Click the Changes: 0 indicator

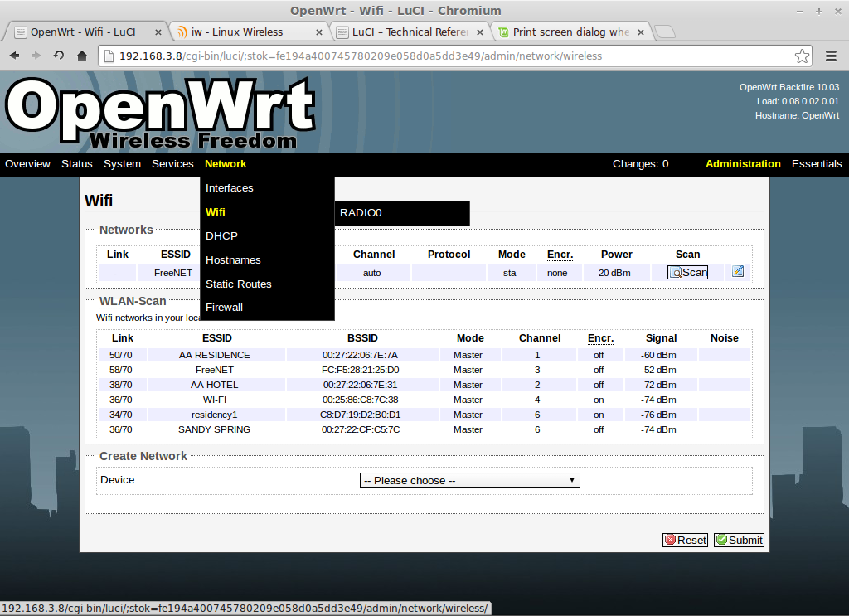641,164
